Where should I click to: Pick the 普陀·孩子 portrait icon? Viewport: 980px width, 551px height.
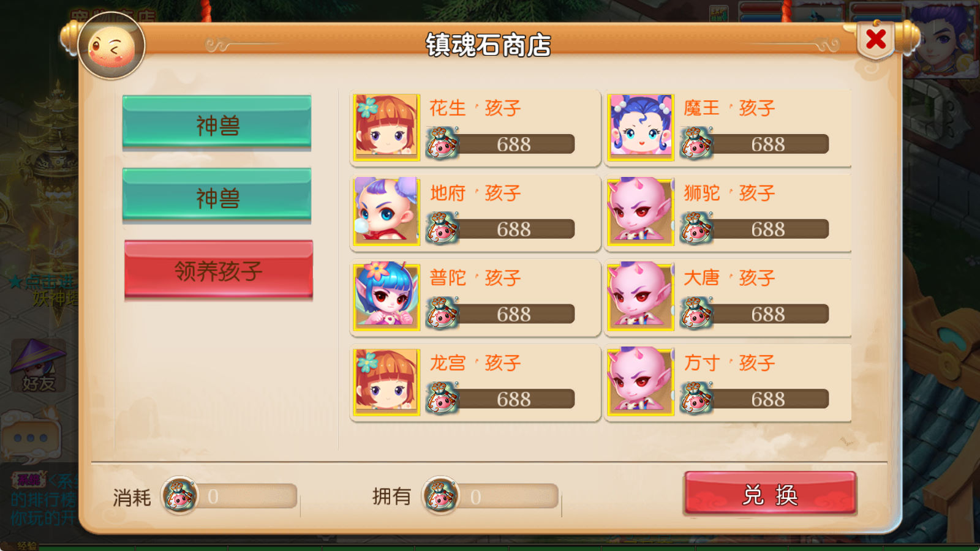(387, 297)
